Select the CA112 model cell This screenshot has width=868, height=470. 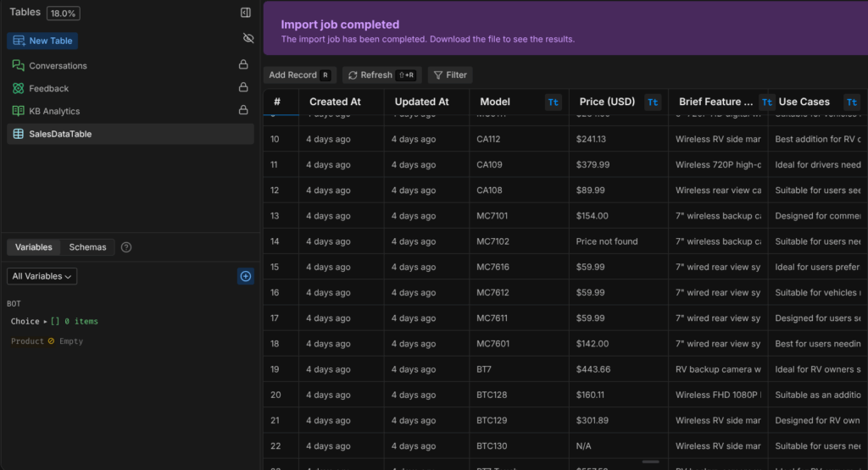[520, 139]
